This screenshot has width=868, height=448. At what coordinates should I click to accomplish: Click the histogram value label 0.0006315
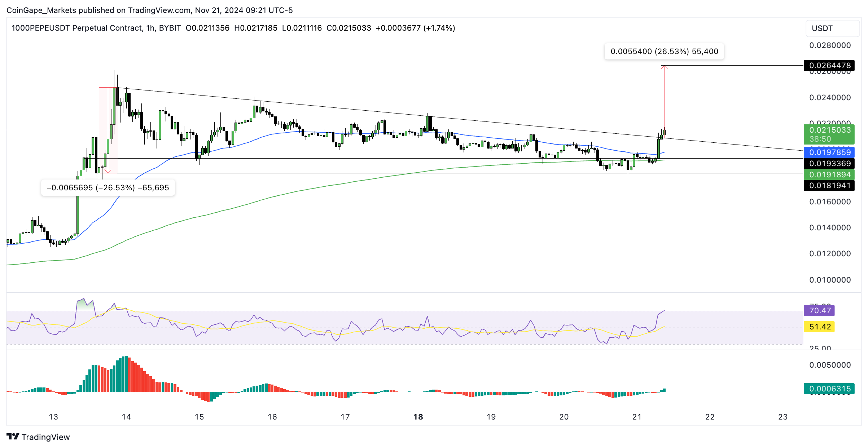[829, 389]
